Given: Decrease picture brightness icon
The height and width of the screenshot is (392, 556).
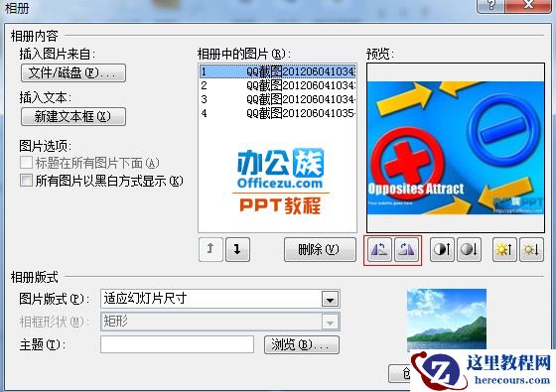Looking at the screenshot, I should tap(531, 250).
